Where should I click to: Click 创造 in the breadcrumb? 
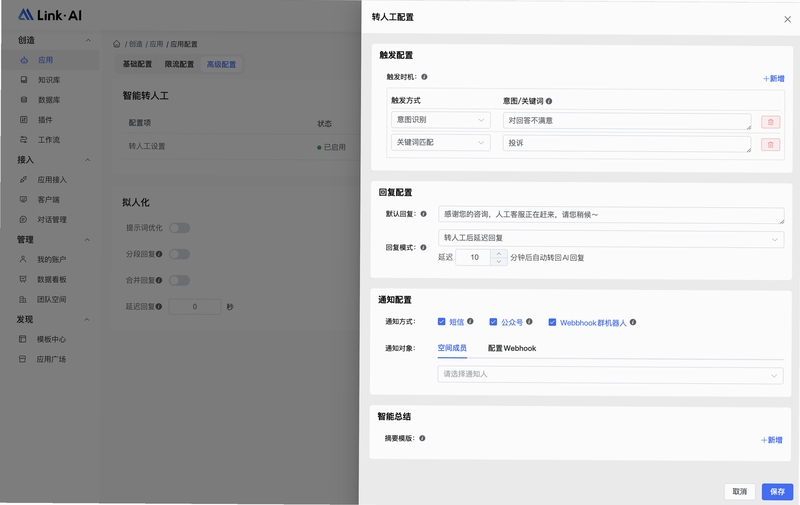click(x=136, y=44)
